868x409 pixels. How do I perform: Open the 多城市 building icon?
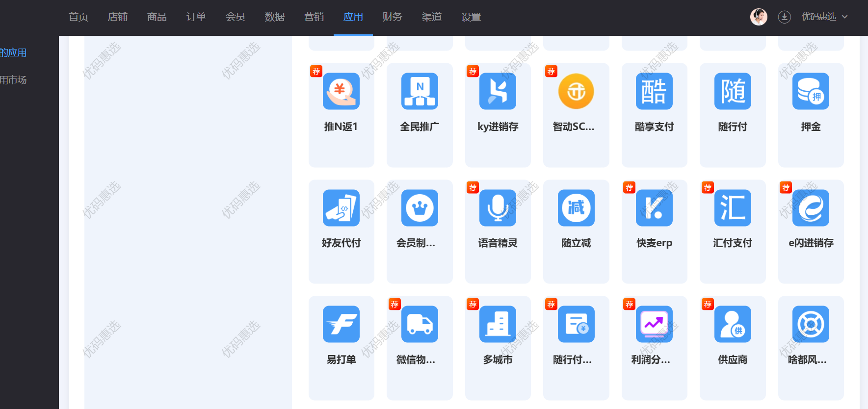click(x=498, y=324)
